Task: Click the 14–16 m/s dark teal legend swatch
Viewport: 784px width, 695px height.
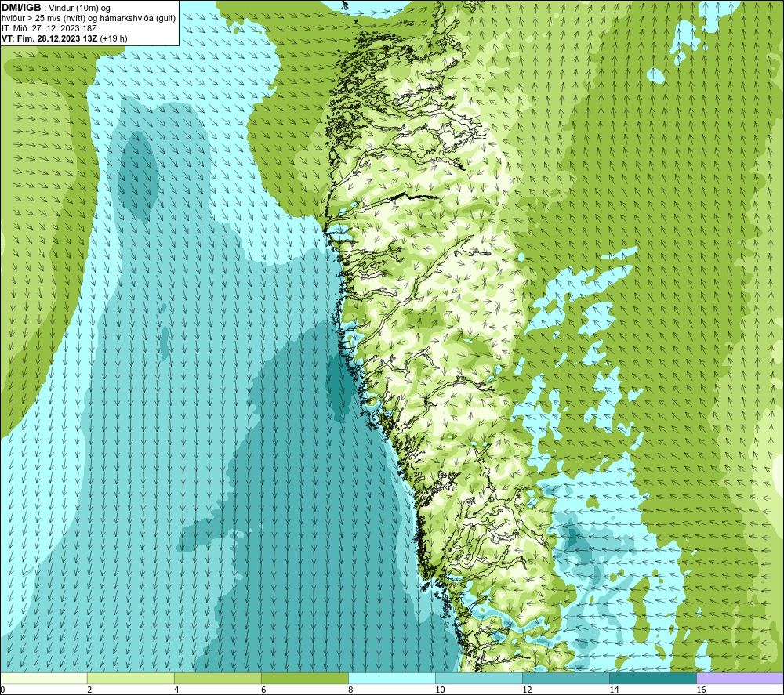Action: click(x=653, y=678)
